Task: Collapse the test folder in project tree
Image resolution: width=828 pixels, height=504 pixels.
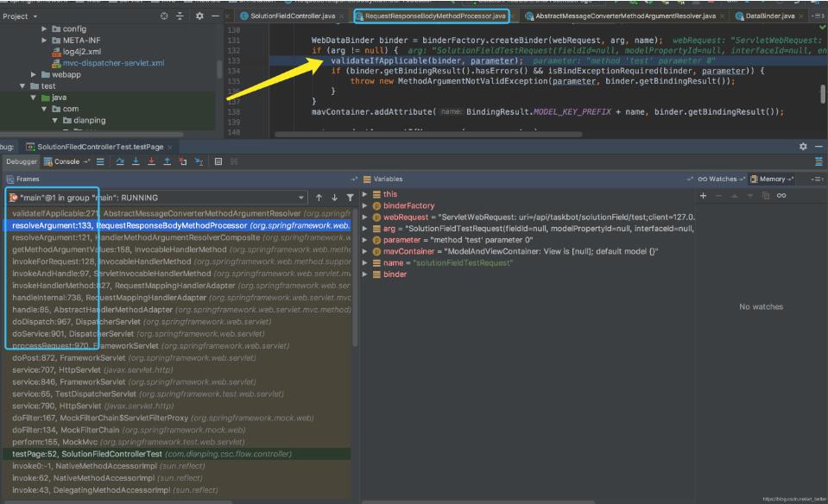Action: pyautogui.click(x=23, y=86)
